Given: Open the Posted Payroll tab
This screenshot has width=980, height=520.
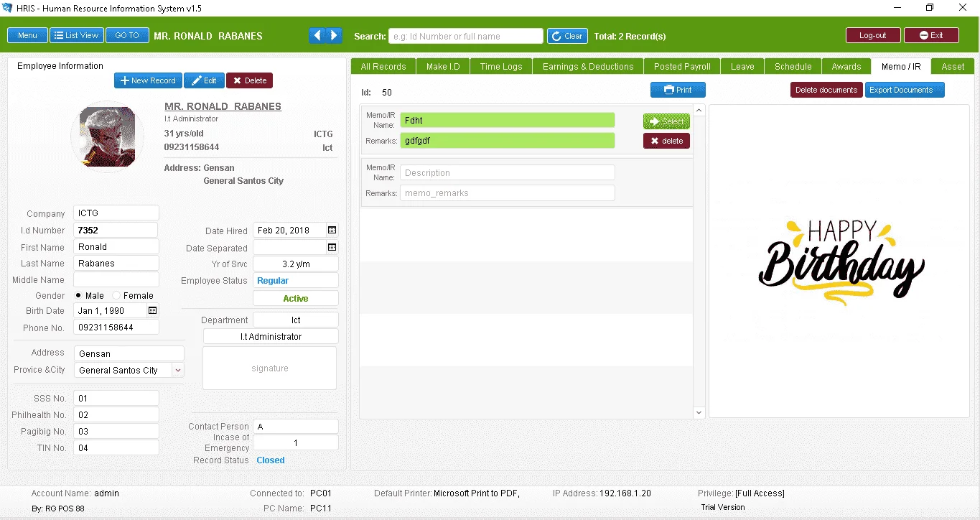Looking at the screenshot, I should (x=682, y=66).
